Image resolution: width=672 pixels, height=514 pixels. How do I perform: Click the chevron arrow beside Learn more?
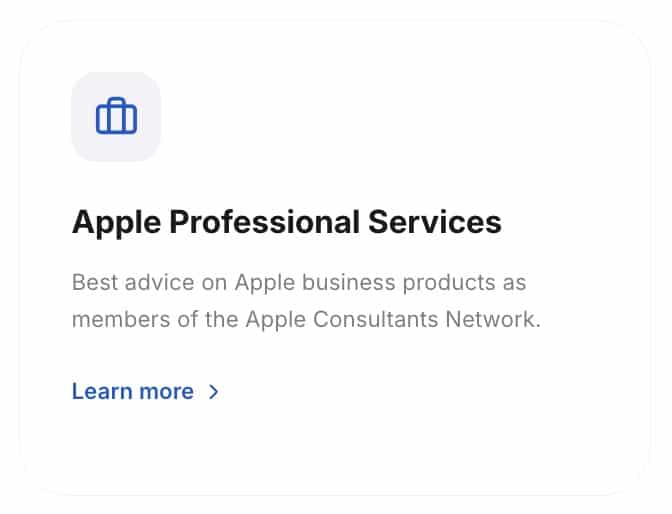pos(213,392)
